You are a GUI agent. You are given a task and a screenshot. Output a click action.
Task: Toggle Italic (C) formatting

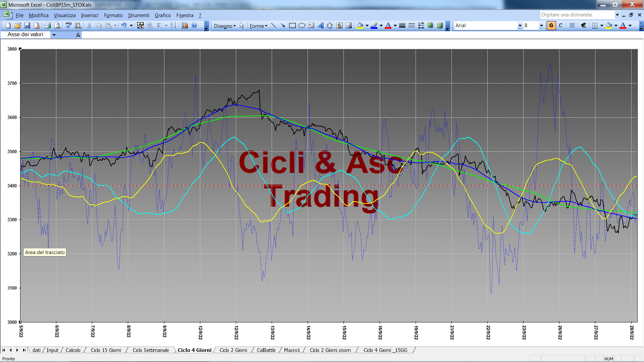[561, 25]
